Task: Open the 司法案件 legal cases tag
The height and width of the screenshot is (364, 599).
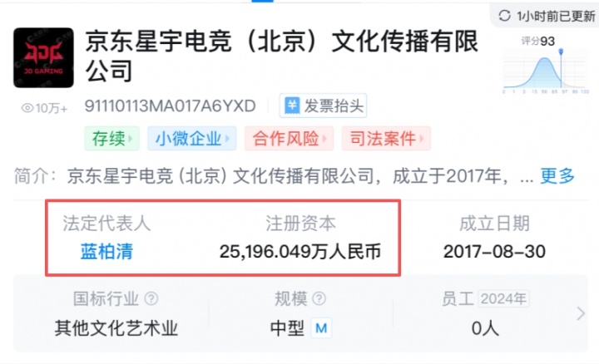Action: (386, 138)
